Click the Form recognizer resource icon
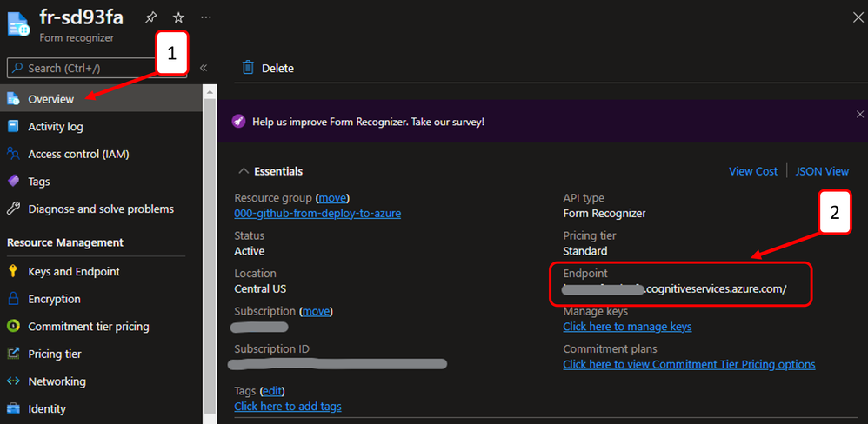 coord(18,25)
